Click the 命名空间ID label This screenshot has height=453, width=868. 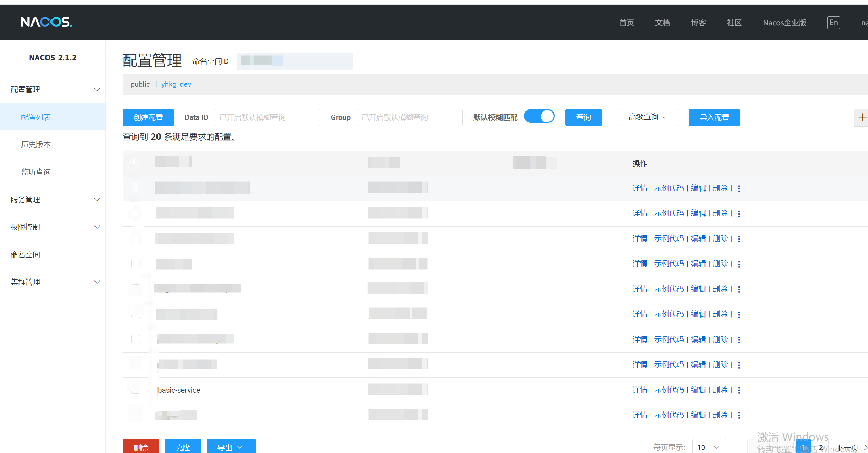210,61
